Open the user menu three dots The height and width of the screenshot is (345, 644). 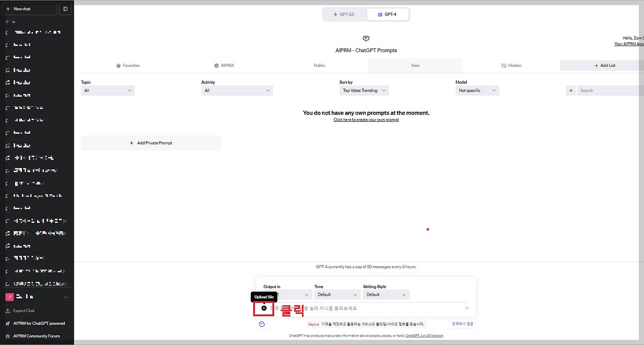tap(66, 297)
